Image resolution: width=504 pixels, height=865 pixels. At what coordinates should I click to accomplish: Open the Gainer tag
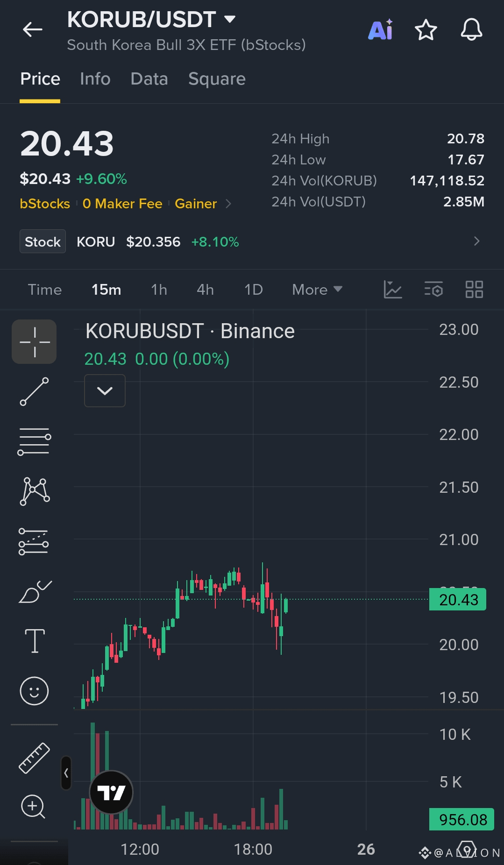point(196,204)
